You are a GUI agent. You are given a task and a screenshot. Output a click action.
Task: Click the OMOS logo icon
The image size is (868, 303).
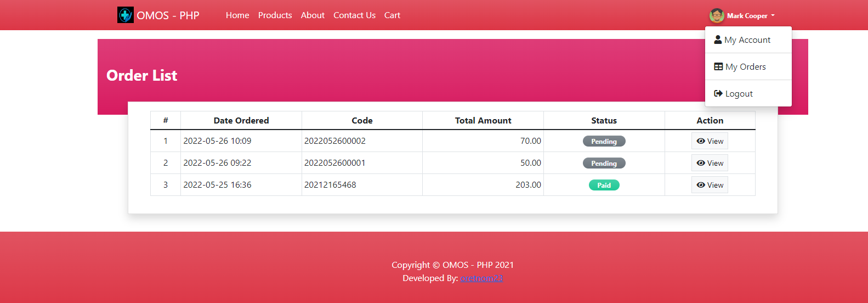pos(126,15)
